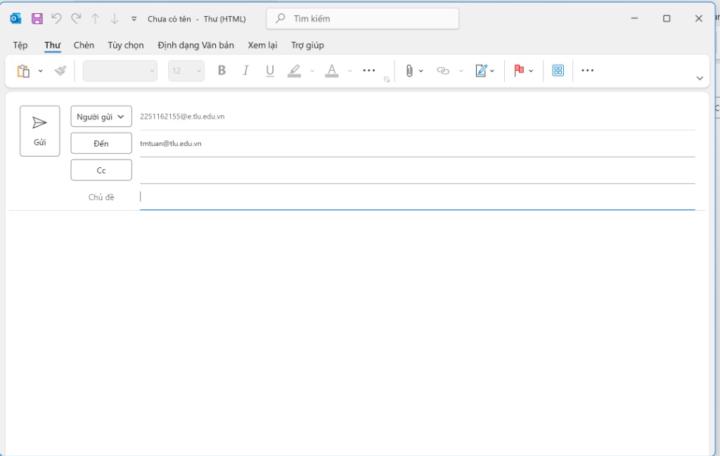Undo the last action
This screenshot has height=456, width=720.
[56, 18]
